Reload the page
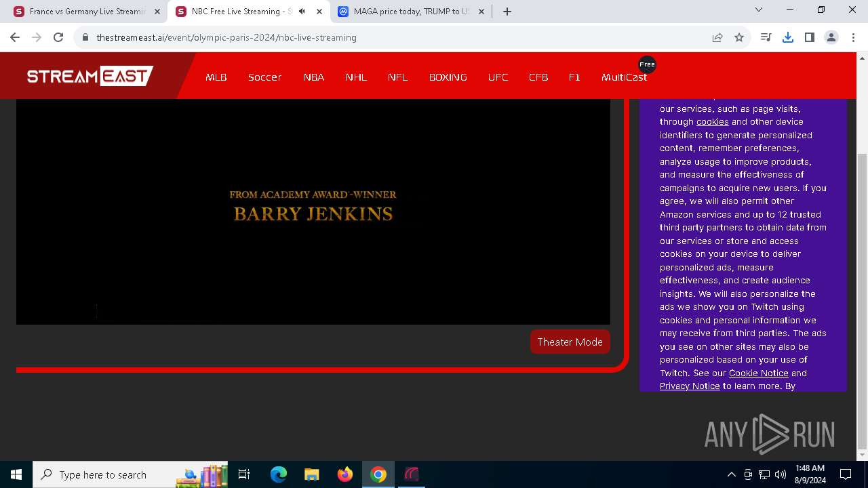This screenshot has width=868, height=488. [x=58, y=37]
